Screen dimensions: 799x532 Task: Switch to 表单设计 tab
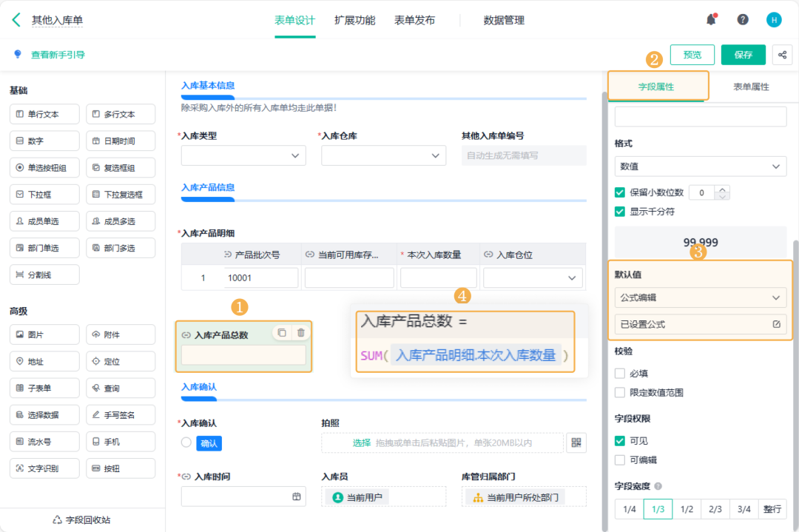(294, 21)
